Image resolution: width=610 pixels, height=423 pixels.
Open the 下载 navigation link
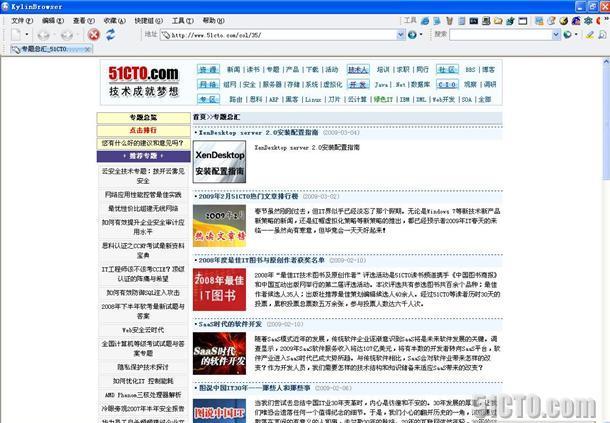[x=312, y=70]
